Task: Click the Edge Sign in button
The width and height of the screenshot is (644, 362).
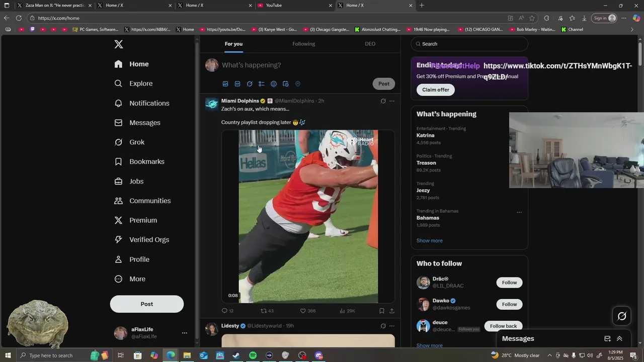Action: (604, 18)
